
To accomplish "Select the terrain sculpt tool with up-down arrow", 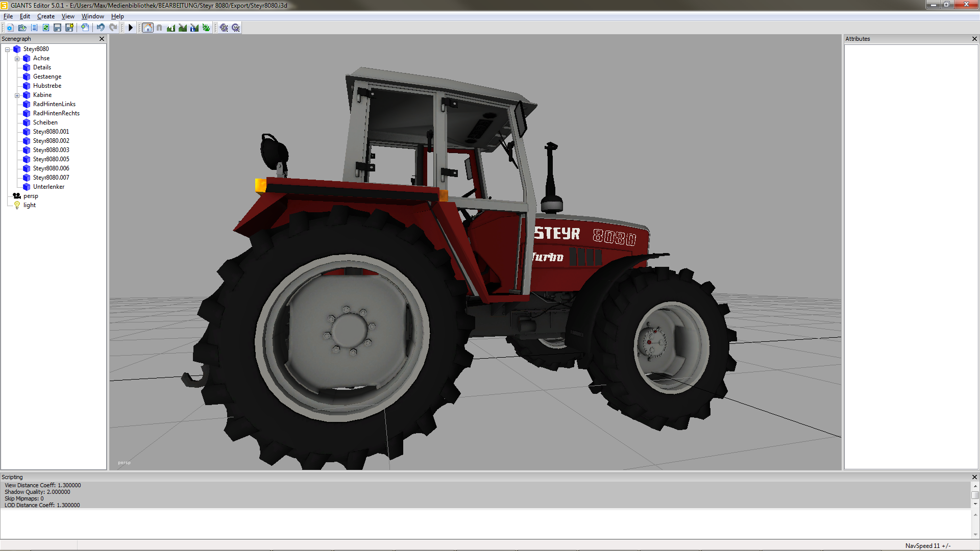I will 171,28.
